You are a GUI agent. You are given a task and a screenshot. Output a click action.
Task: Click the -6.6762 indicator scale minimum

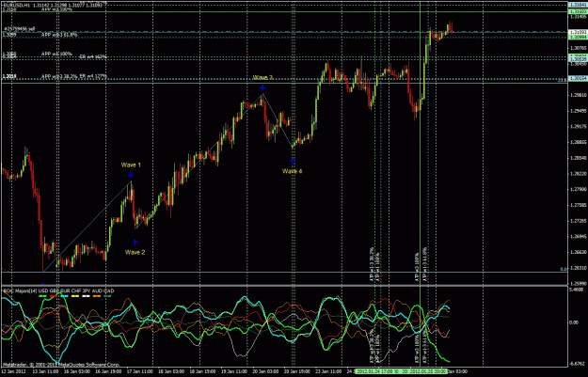pyautogui.click(x=577, y=364)
